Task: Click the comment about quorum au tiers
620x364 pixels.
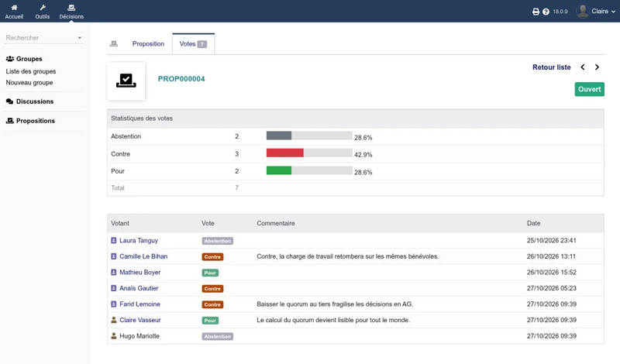Action: (335, 304)
